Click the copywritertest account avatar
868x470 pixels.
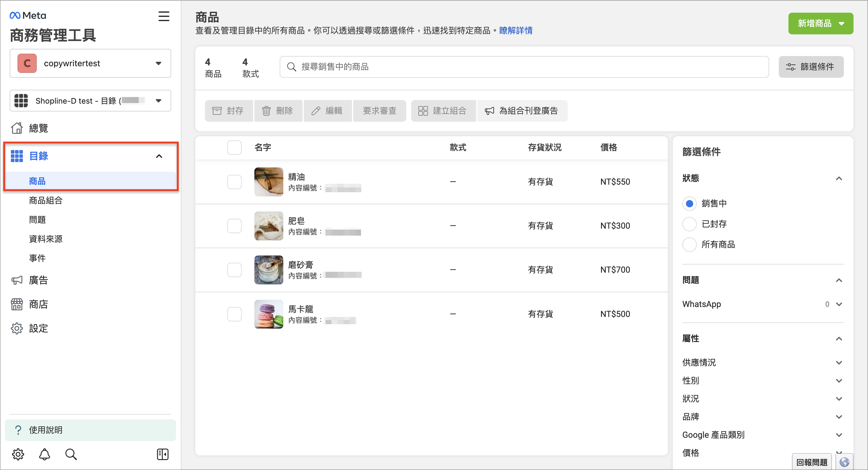(27, 63)
